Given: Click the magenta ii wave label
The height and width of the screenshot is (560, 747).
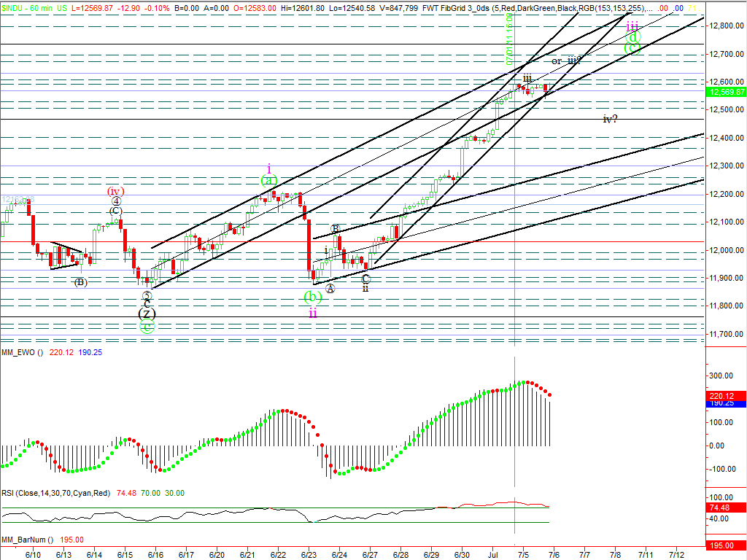Looking at the screenshot, I should 312,312.
